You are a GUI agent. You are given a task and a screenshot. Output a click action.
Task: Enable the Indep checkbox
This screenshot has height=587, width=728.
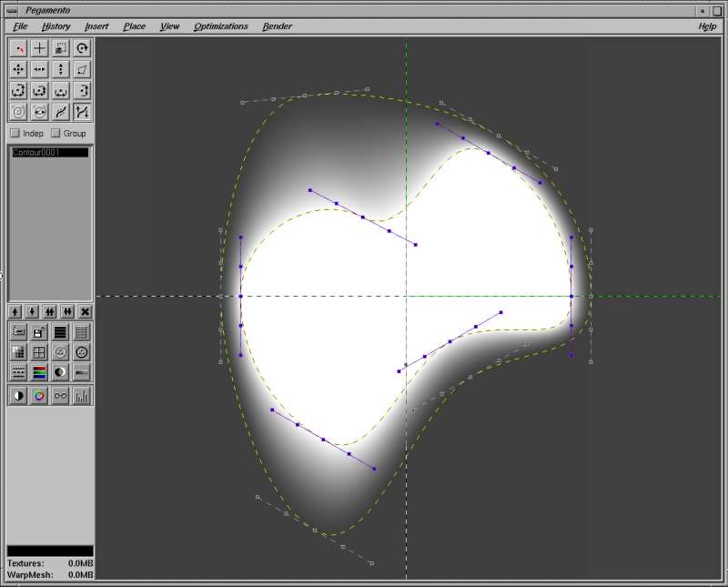coord(15,134)
